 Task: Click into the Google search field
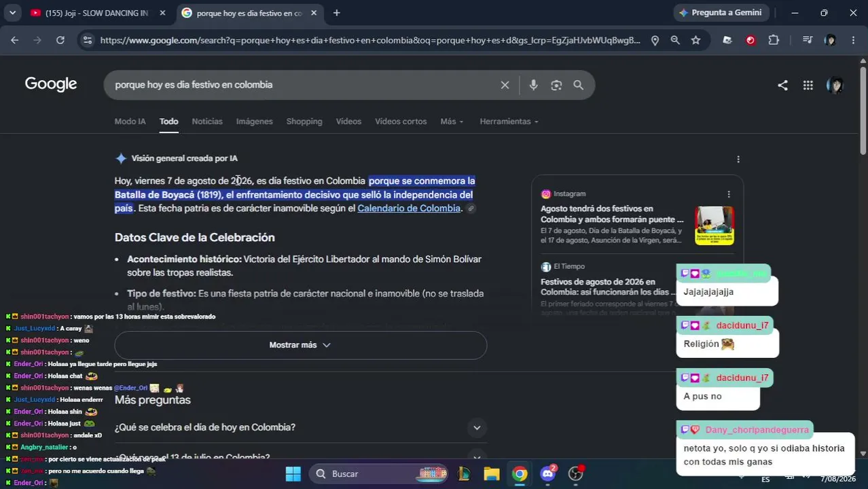(x=302, y=85)
